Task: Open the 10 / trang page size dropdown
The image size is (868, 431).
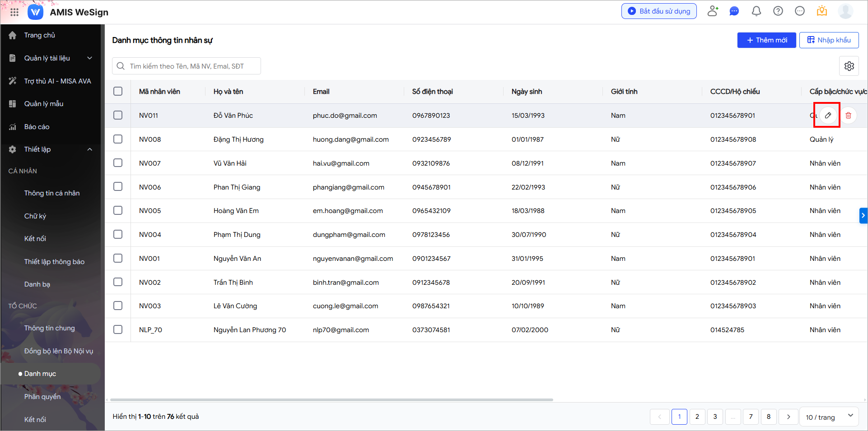Action: pyautogui.click(x=829, y=417)
